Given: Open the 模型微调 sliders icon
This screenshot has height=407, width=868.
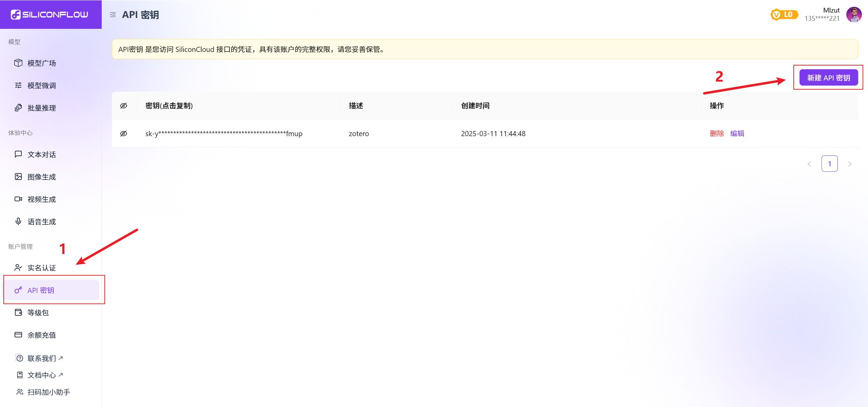Looking at the screenshot, I should pos(18,85).
